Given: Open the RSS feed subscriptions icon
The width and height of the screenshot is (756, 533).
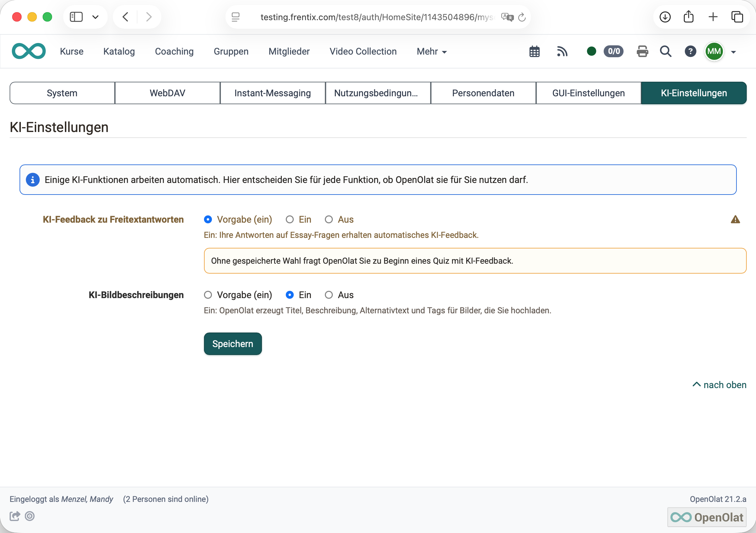Looking at the screenshot, I should coord(562,52).
